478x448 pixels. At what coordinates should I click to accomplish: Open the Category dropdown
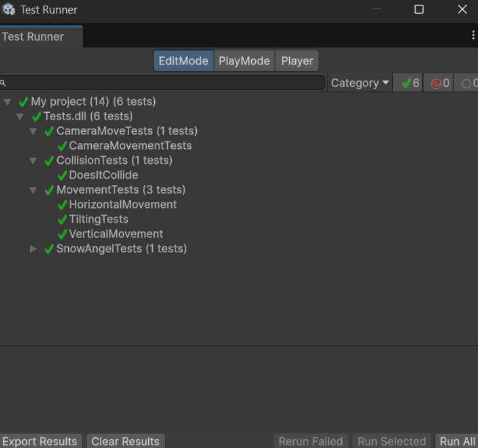[360, 83]
